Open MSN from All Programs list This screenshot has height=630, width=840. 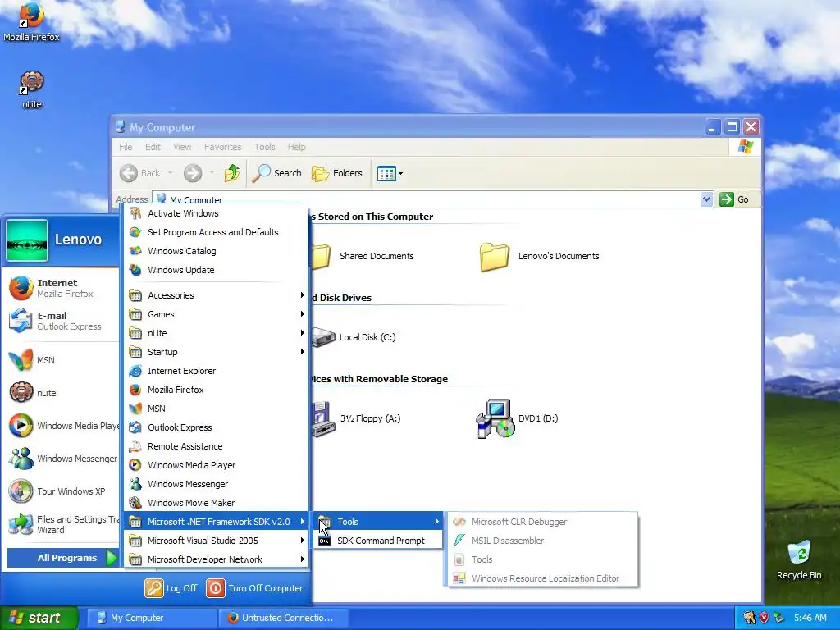[x=216, y=409]
